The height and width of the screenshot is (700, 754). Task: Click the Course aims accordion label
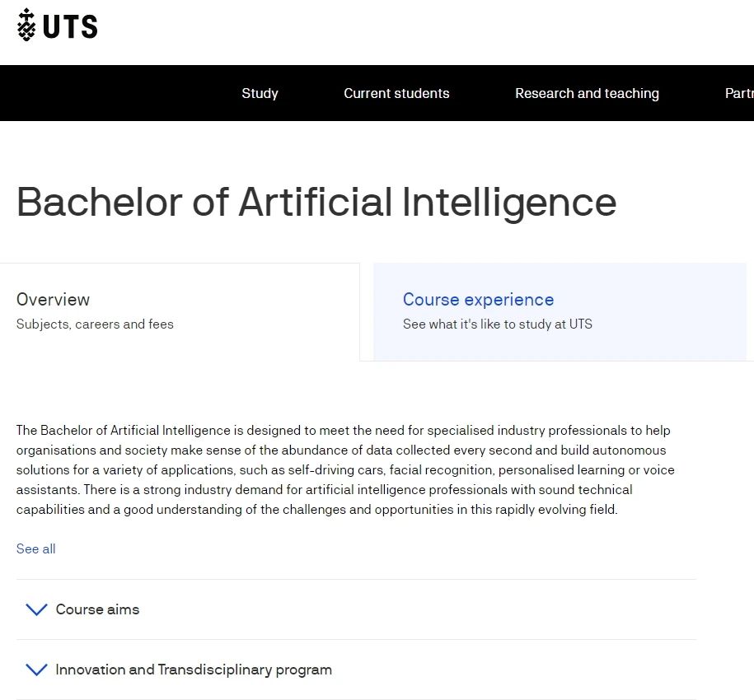(x=97, y=609)
